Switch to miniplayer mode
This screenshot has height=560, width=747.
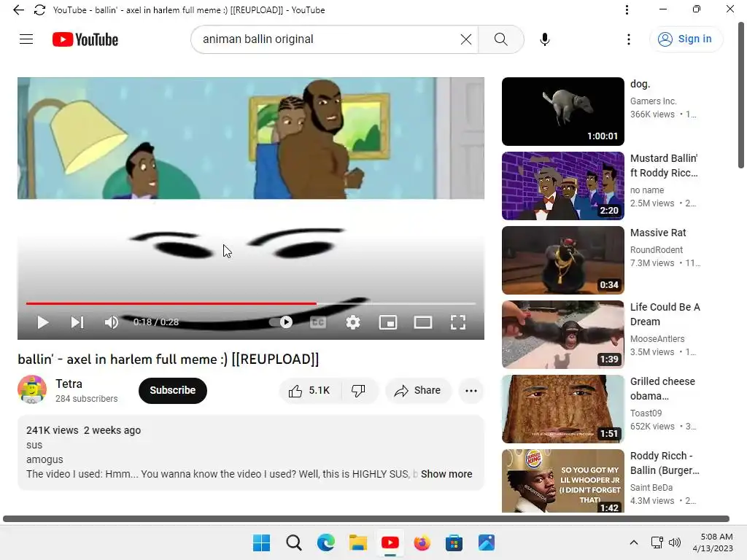[388, 322]
